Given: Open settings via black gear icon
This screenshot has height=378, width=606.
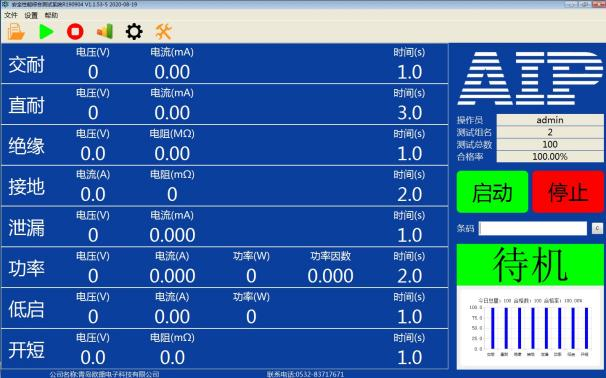Looking at the screenshot, I should tap(134, 32).
